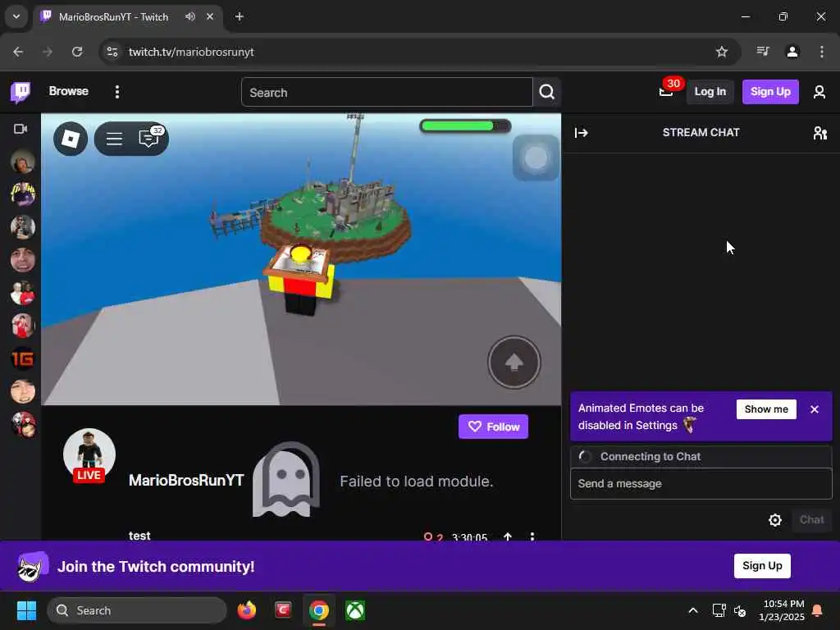Open the taskbar clock showing 10:54 PM
Image resolution: width=840 pixels, height=630 pixels.
782,610
